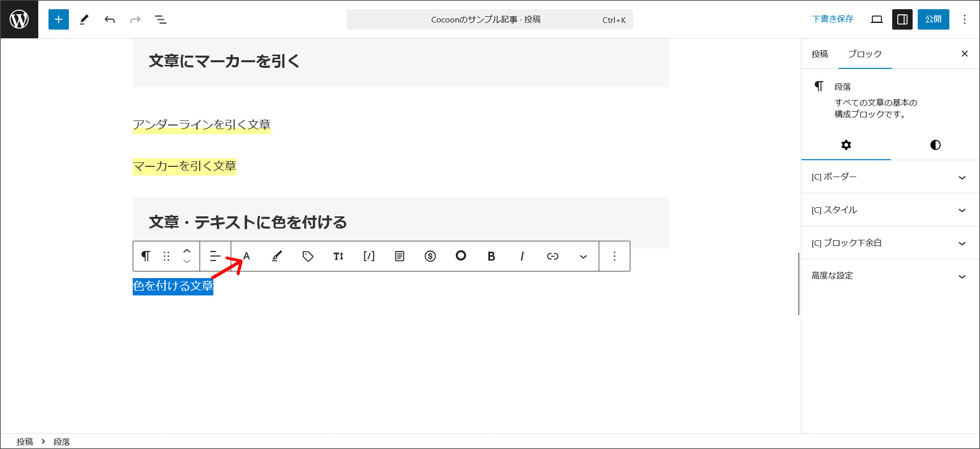980x449 pixels.
Task: Click 段落 in the bottom breadcrumb
Action: [62, 442]
